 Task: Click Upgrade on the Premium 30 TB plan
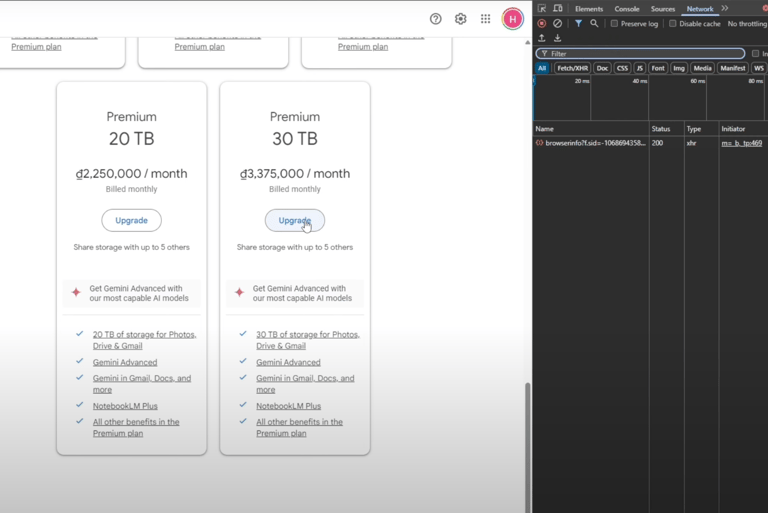(294, 220)
